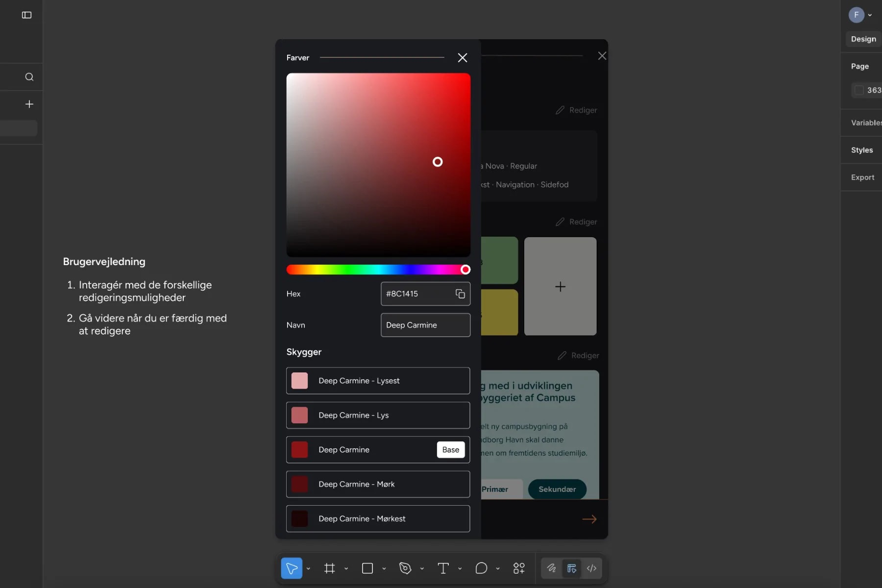Viewport: 882px width, 588px height.
Task: Click 'Navigation · Sidefod' text
Action: (x=532, y=185)
